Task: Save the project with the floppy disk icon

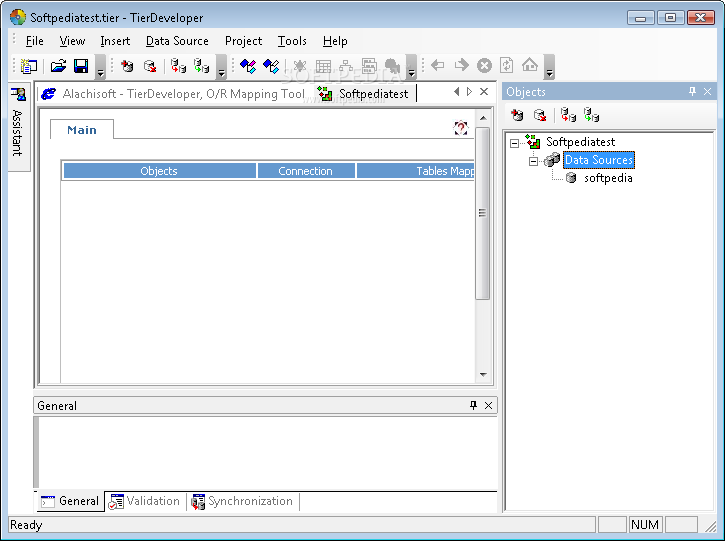Action: click(x=81, y=66)
